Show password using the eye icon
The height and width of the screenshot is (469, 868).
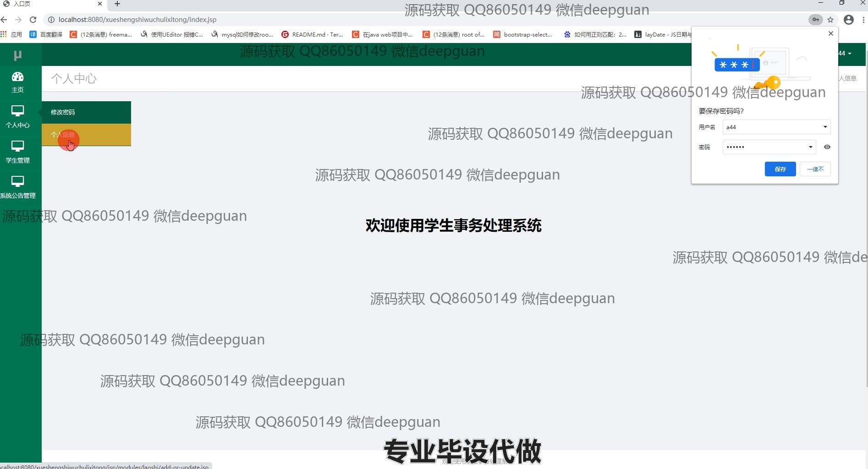click(x=827, y=147)
